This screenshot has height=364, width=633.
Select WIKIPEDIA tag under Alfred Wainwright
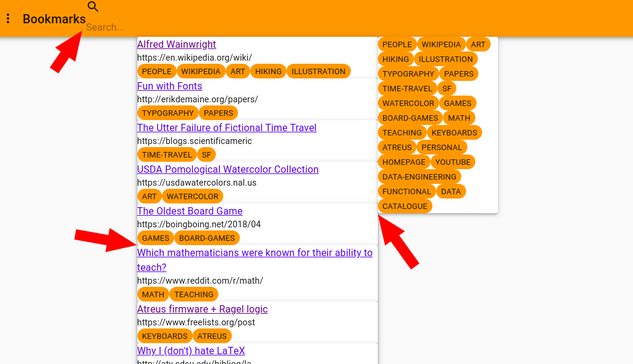[201, 71]
